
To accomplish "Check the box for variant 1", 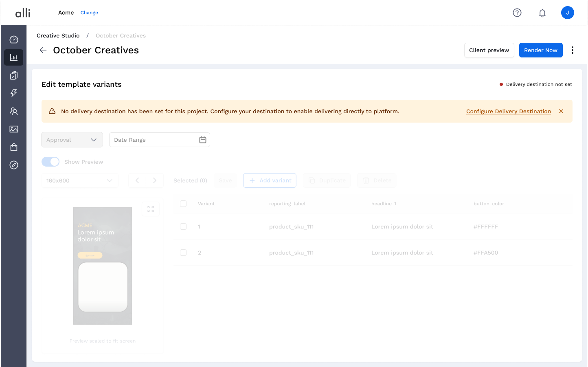I will tap(183, 226).
